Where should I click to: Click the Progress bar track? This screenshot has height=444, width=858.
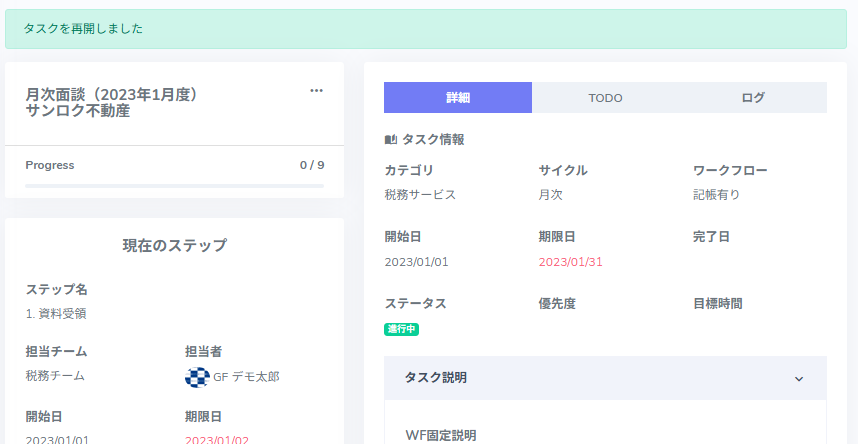174,186
